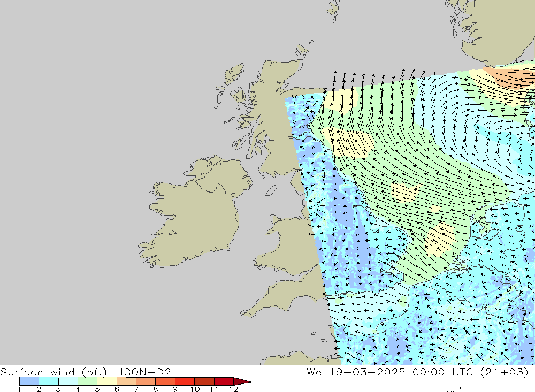The height and width of the screenshot is (392, 535).
Task: Click the Beaufort 2 cyan color swatch
Action: coord(49,381)
